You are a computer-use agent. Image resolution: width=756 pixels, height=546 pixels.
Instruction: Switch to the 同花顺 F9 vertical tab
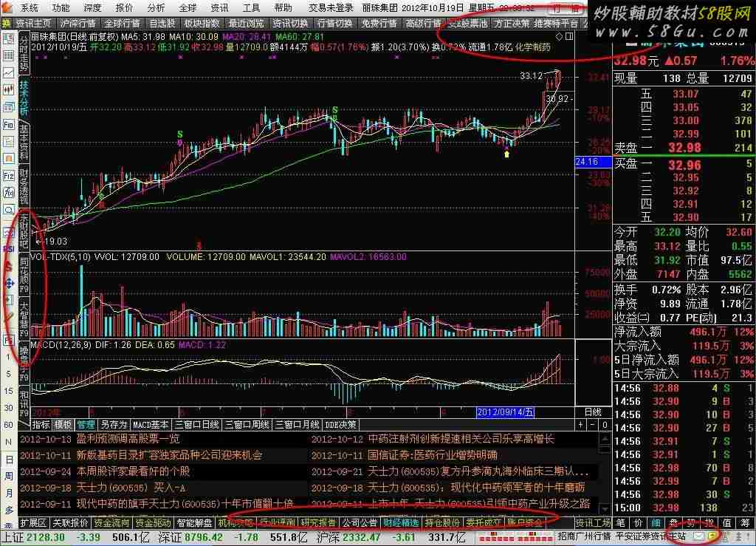(x=24, y=274)
